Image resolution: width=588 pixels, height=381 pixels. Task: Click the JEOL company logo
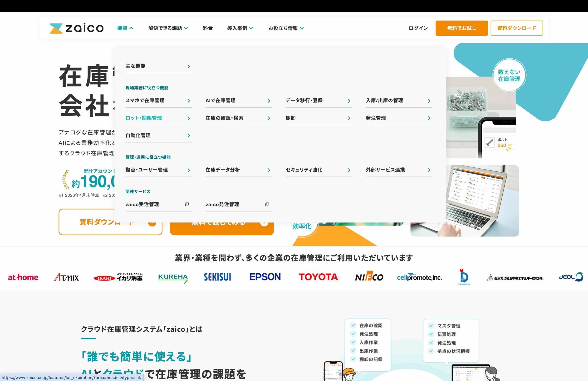point(571,277)
